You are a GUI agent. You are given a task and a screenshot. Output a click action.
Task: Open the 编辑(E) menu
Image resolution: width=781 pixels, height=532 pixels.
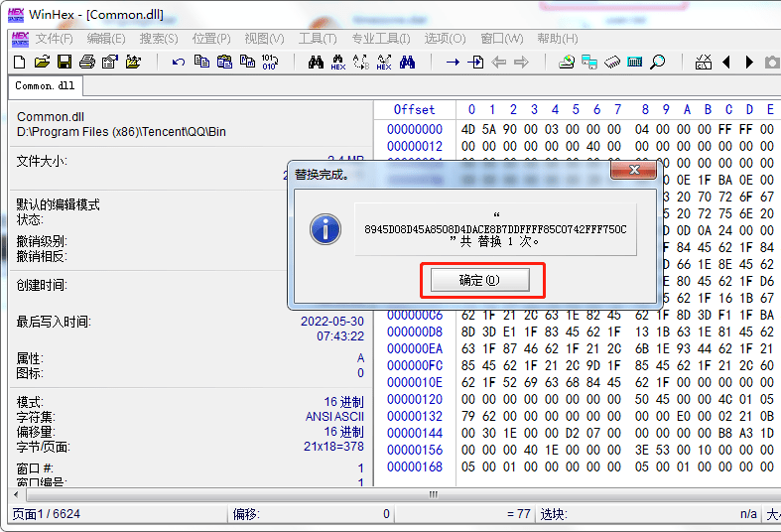[x=106, y=39]
